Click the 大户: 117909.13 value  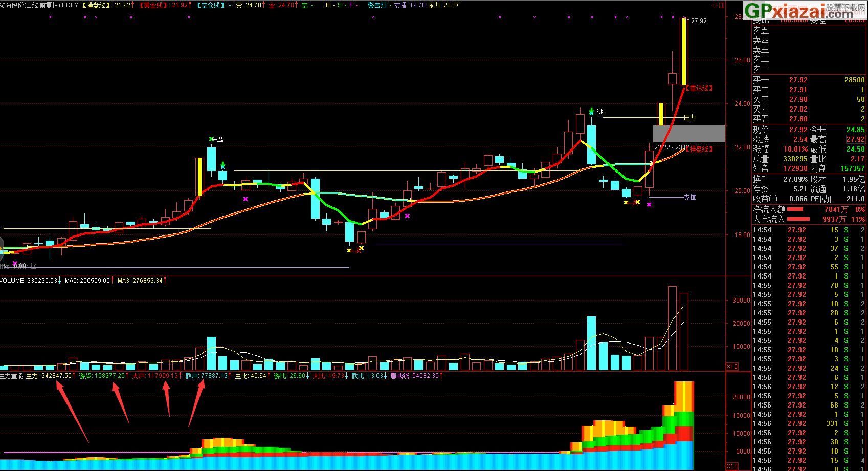(155, 376)
